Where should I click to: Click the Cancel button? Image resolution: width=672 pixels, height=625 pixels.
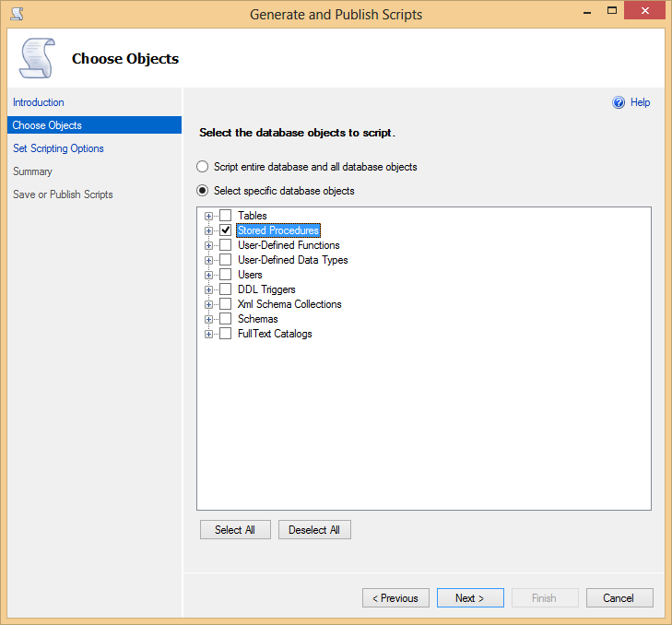click(x=619, y=598)
